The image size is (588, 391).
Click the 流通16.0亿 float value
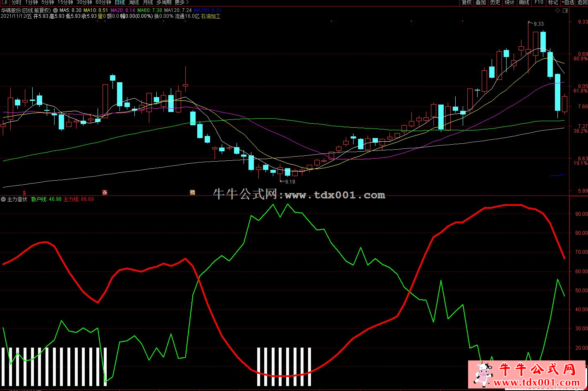(187, 17)
